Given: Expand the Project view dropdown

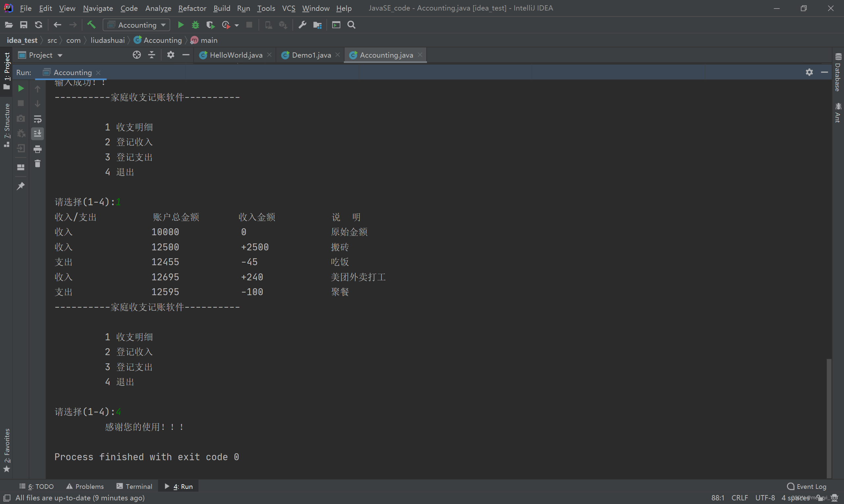Looking at the screenshot, I should click(60, 55).
